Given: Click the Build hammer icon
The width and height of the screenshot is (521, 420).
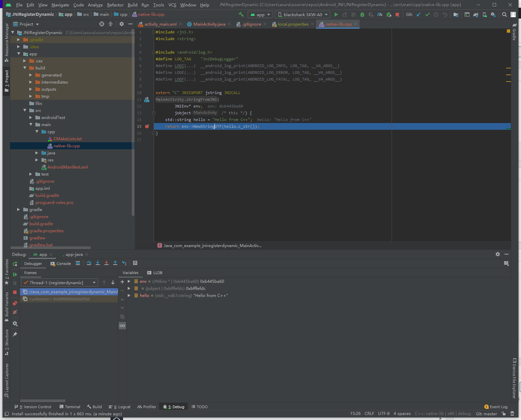Looking at the screenshot, I should click(x=241, y=14).
